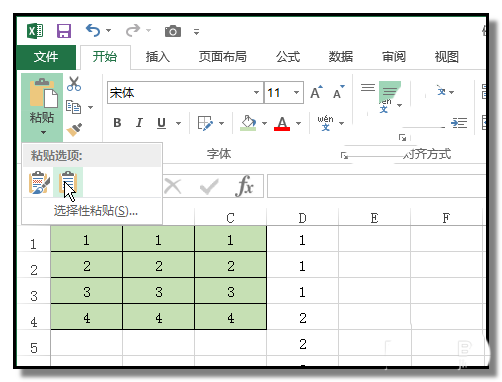Switch to the Home (开始) tab
Screen dimensions: 502x382
click(105, 57)
